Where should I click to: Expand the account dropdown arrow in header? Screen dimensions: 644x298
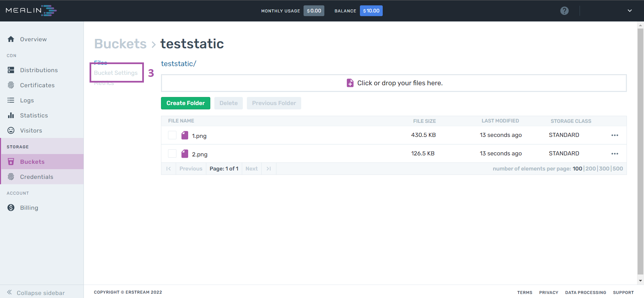point(630,11)
